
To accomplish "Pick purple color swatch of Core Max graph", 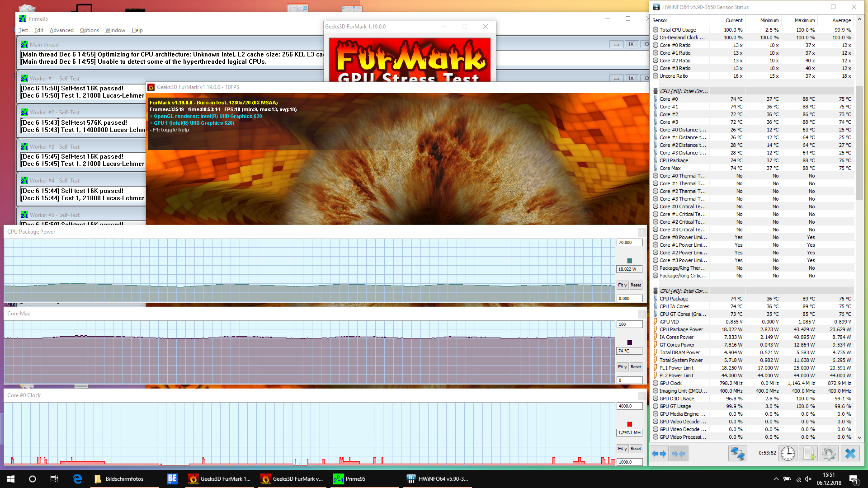I will 629,343.
